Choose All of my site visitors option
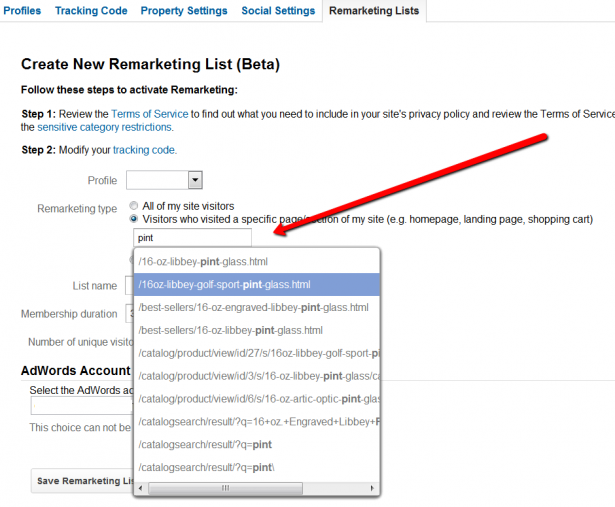 click(x=134, y=205)
